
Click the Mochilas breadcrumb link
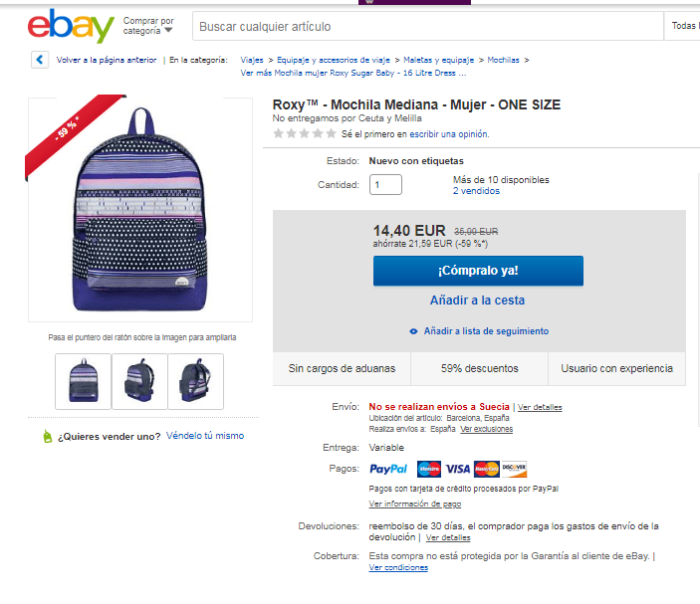(x=503, y=60)
